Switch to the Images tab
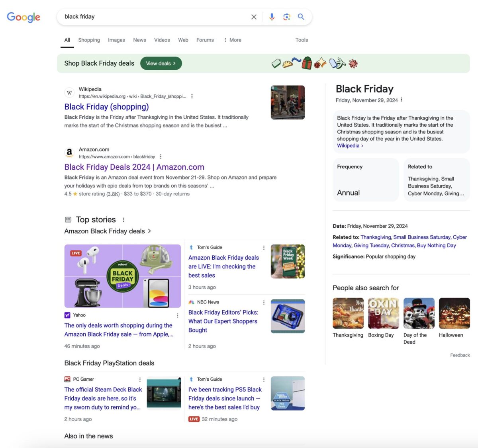 [x=116, y=40]
